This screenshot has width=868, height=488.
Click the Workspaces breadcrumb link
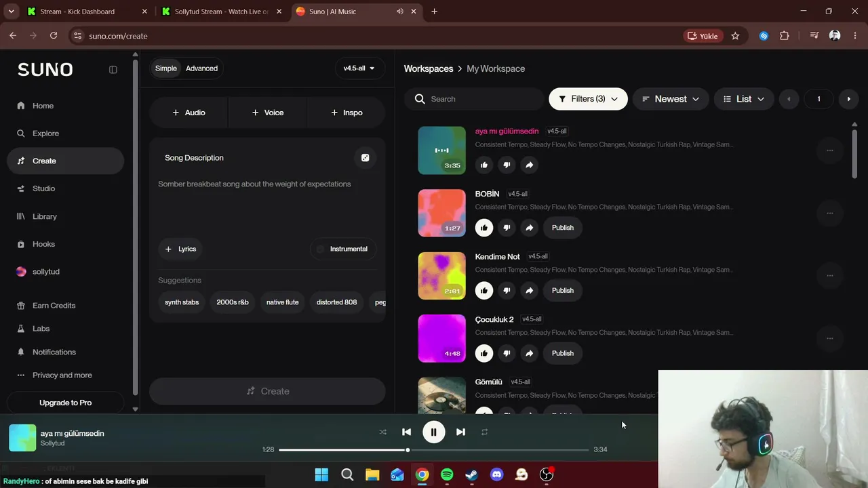429,68
